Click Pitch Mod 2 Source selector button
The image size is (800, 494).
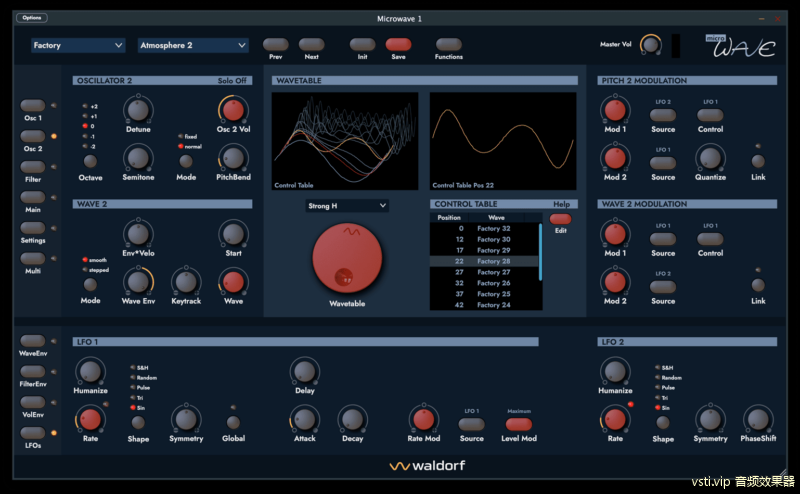663,163
